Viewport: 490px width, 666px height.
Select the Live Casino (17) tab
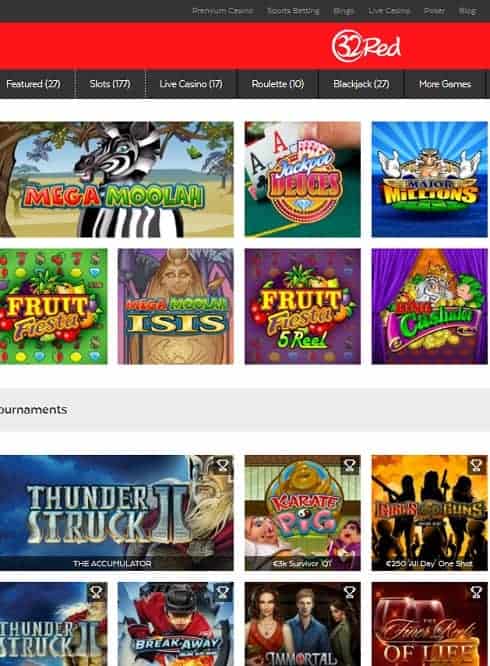191,84
